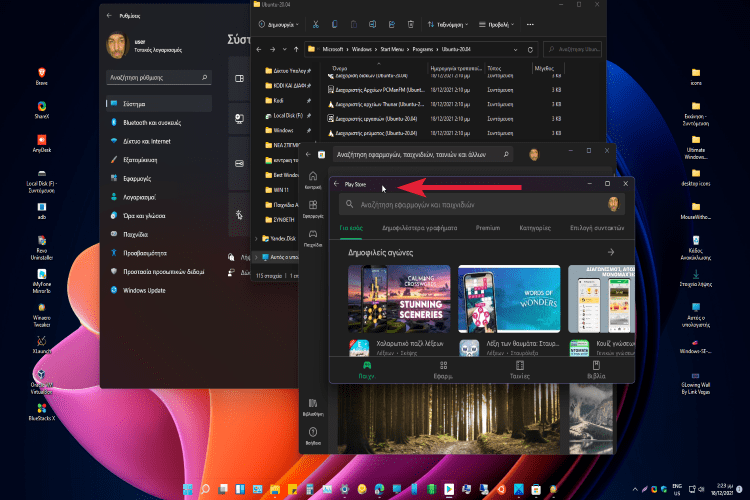The image size is (750, 500).
Task: Open Help in Microsoft Store sidebar
Action: pos(313,436)
